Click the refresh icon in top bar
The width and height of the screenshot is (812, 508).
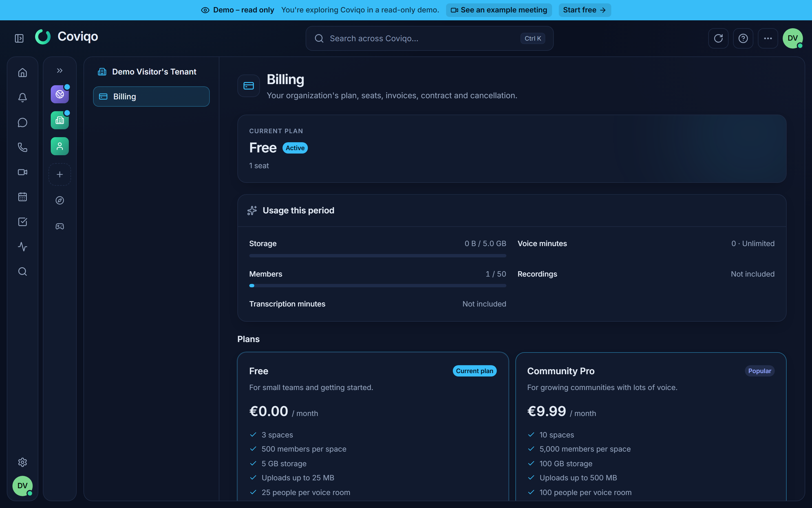718,38
